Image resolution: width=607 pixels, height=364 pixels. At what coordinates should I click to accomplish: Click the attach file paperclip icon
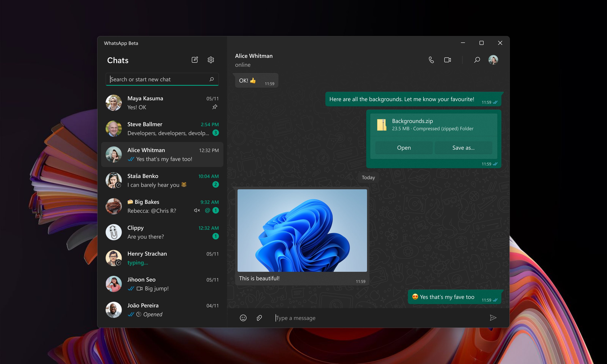click(x=259, y=318)
